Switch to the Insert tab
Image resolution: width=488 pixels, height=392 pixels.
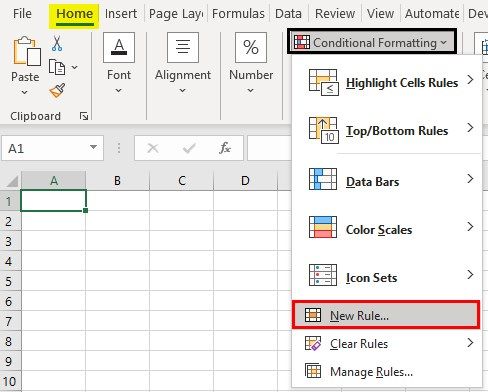[121, 14]
